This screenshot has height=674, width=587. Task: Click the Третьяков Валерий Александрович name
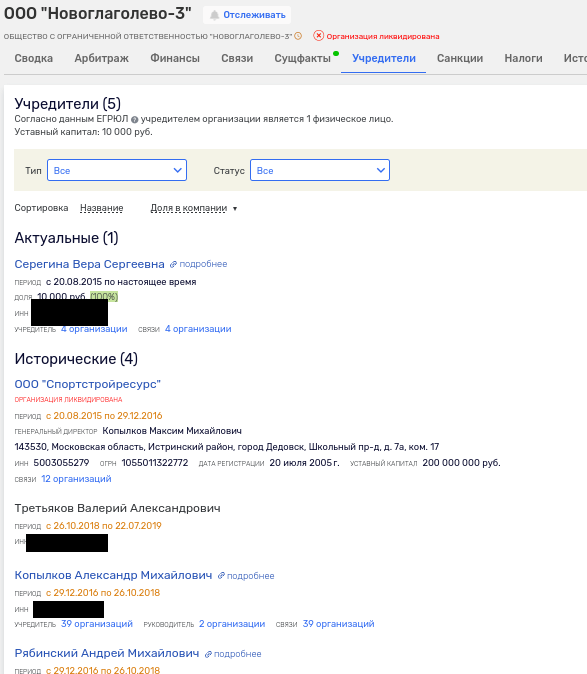click(x=117, y=508)
